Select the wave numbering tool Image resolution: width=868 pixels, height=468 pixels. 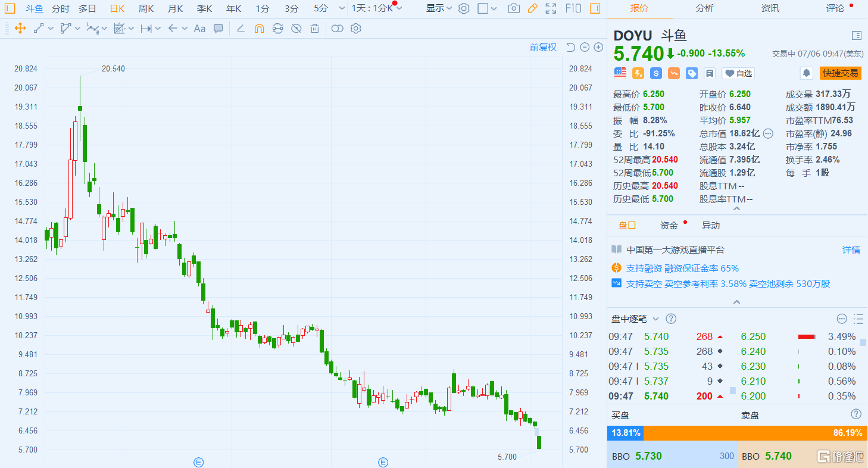click(x=92, y=28)
